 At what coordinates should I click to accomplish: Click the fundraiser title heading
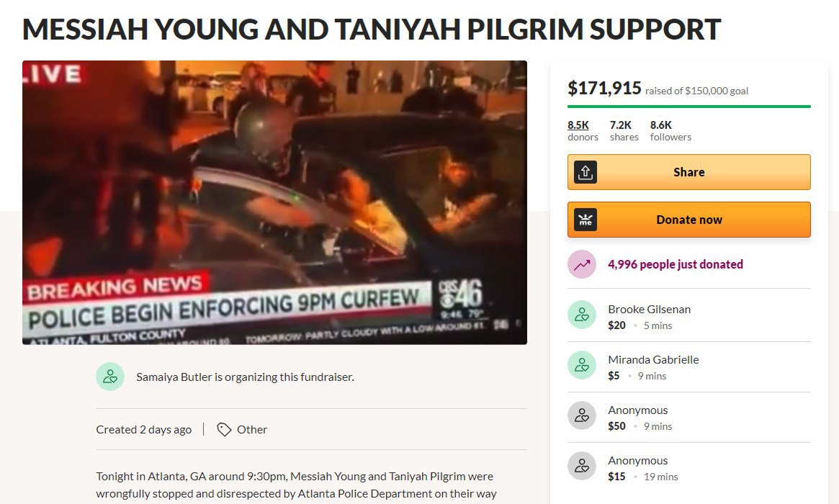[x=372, y=30]
